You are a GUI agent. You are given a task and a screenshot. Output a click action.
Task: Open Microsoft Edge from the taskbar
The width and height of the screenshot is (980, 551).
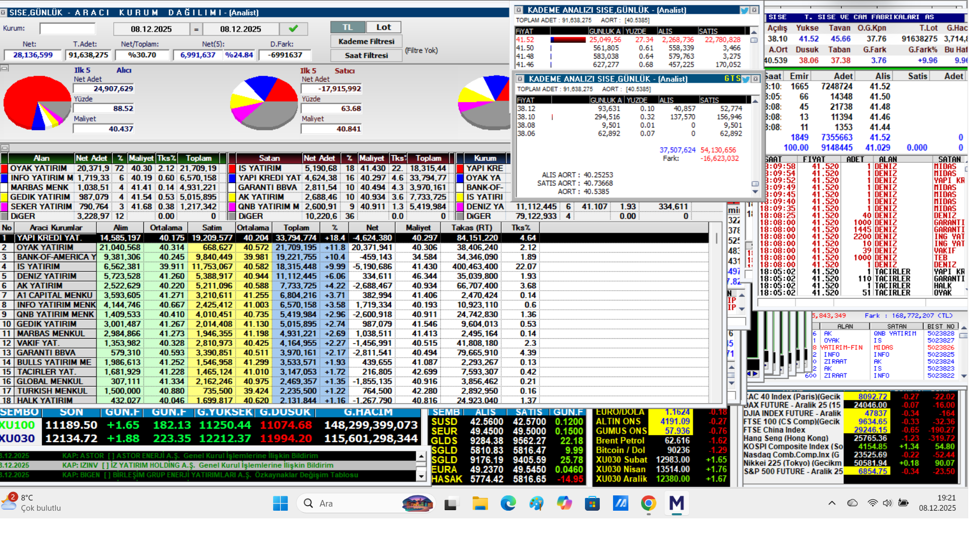pyautogui.click(x=508, y=504)
